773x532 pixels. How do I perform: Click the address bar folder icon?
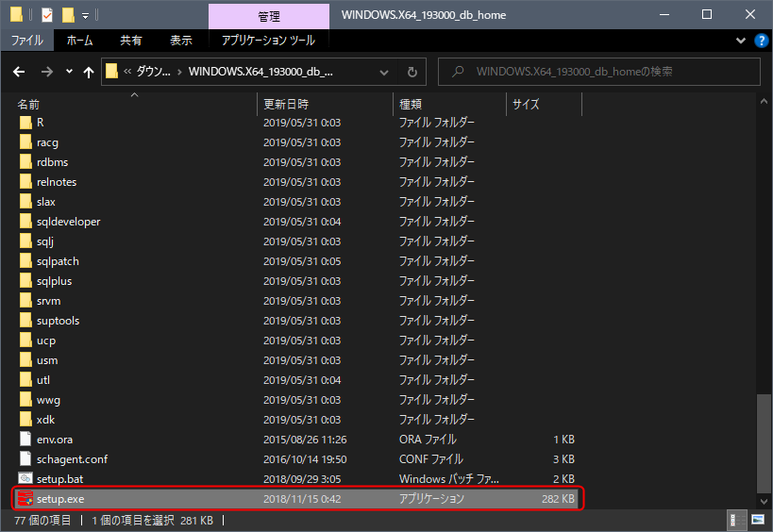(112, 72)
